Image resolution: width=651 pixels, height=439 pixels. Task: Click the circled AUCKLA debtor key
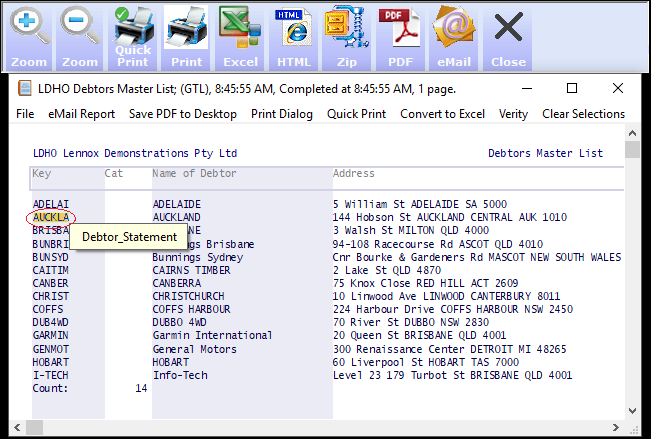(51, 217)
